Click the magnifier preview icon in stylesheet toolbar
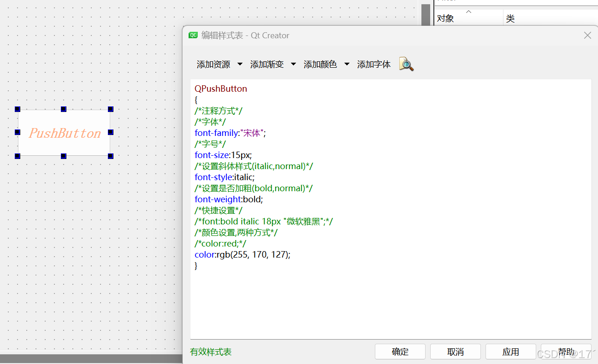 pos(406,64)
